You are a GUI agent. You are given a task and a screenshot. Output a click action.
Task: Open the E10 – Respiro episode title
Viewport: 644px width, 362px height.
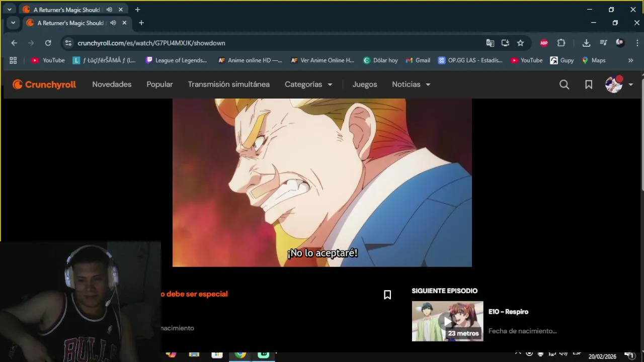[508, 312]
